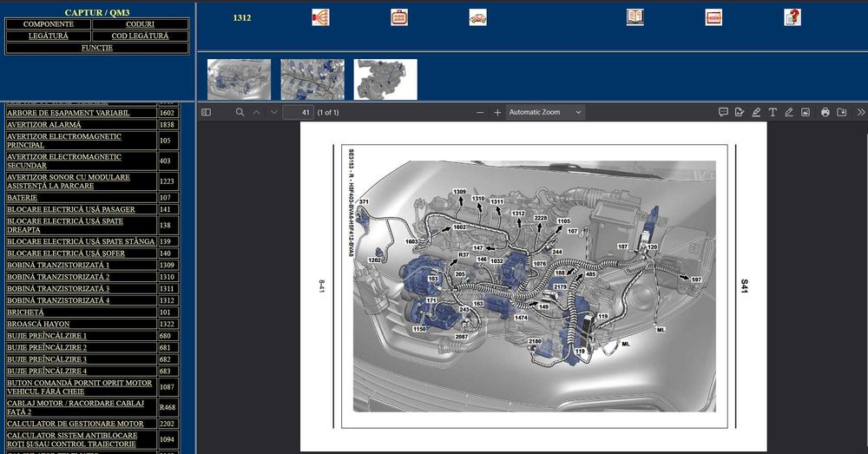Open BUJIE PREÎNCĂLZIRE 1 link
868x454 pixels.
47,336
